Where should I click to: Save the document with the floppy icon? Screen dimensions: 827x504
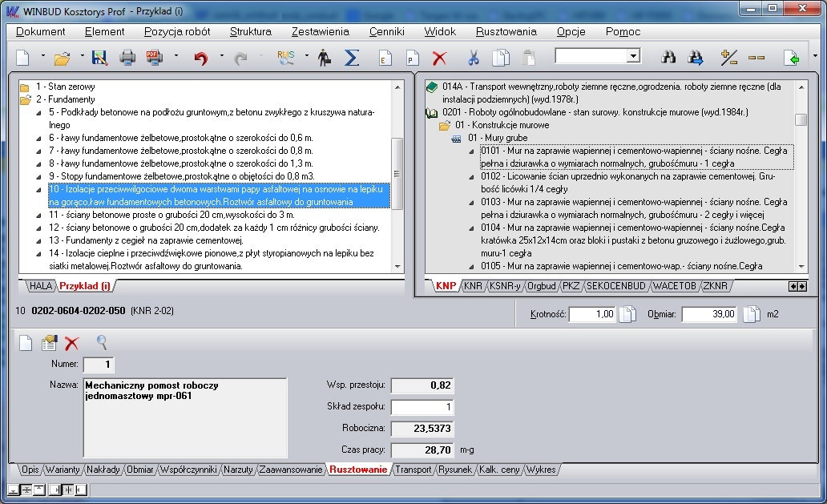pos(99,58)
